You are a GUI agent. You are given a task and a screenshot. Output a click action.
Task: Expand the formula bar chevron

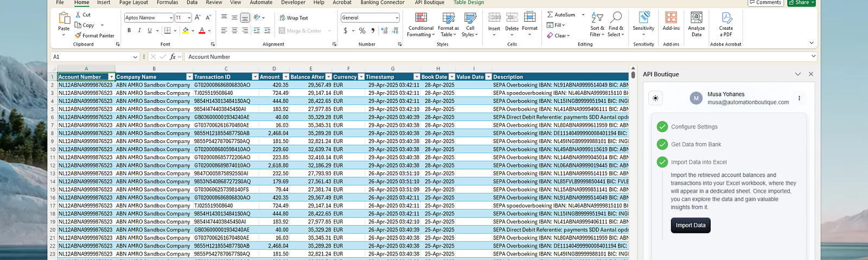tap(813, 56)
